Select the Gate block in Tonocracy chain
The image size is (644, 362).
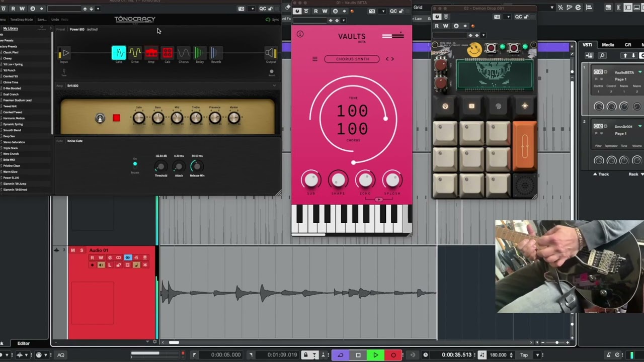[x=119, y=53]
